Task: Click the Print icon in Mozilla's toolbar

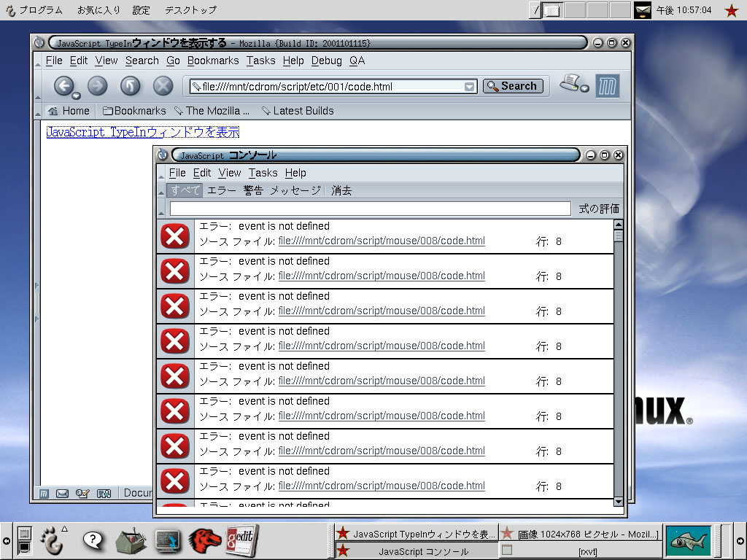Action: pyautogui.click(x=570, y=83)
